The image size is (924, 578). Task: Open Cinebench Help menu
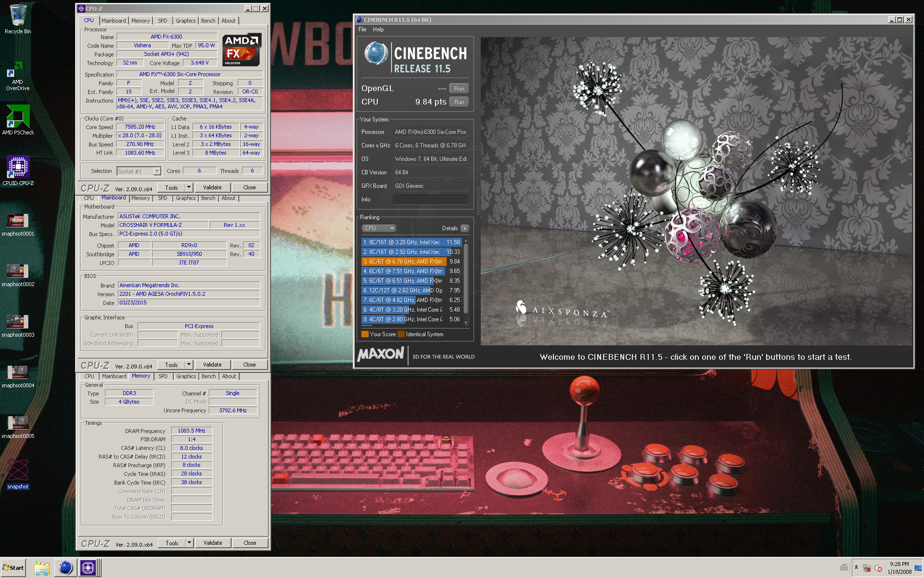378,29
